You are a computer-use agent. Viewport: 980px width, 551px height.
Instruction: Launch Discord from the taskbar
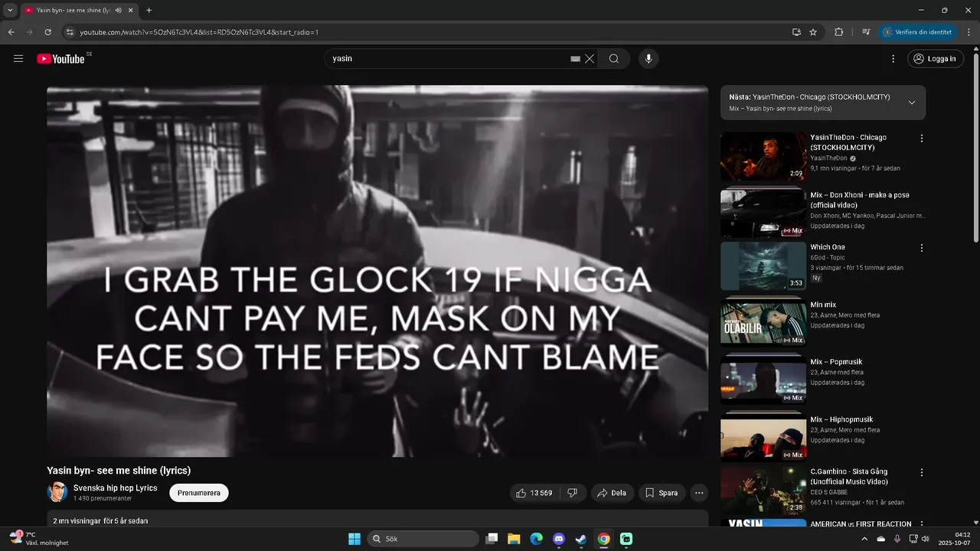[559, 539]
